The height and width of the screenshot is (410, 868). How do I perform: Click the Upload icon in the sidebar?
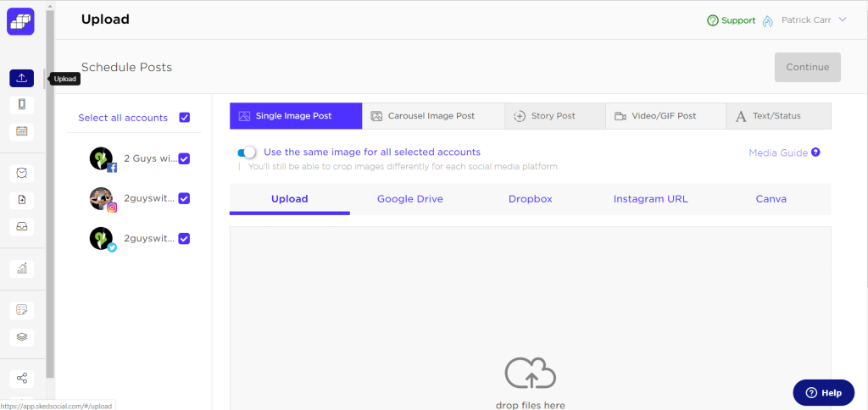coord(22,78)
